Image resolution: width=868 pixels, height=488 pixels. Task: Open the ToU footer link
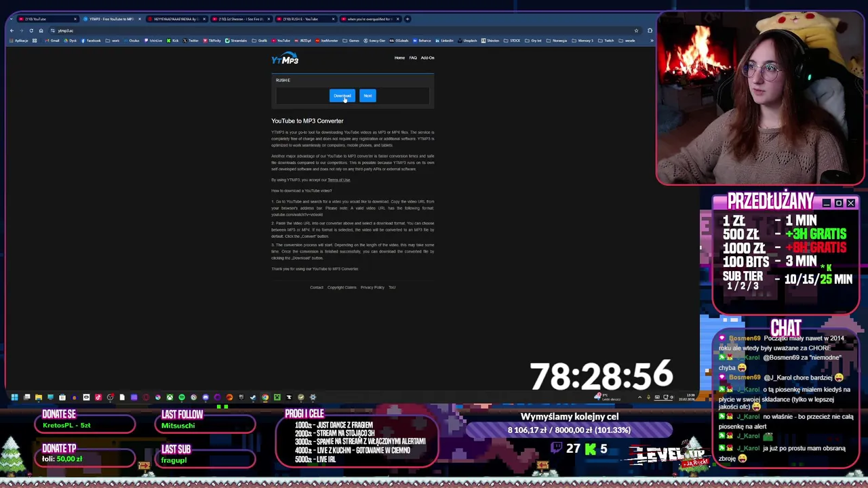(x=392, y=287)
